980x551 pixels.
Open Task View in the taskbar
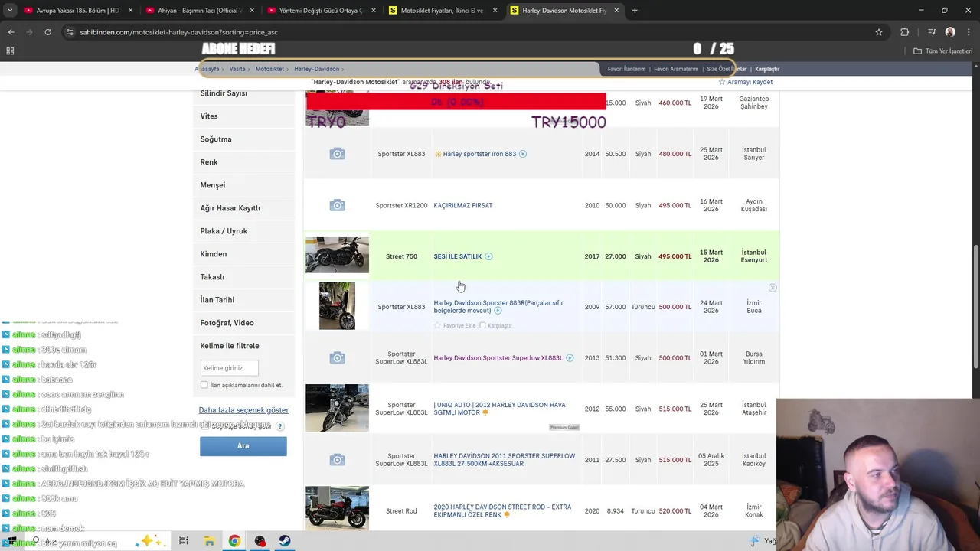184,541
